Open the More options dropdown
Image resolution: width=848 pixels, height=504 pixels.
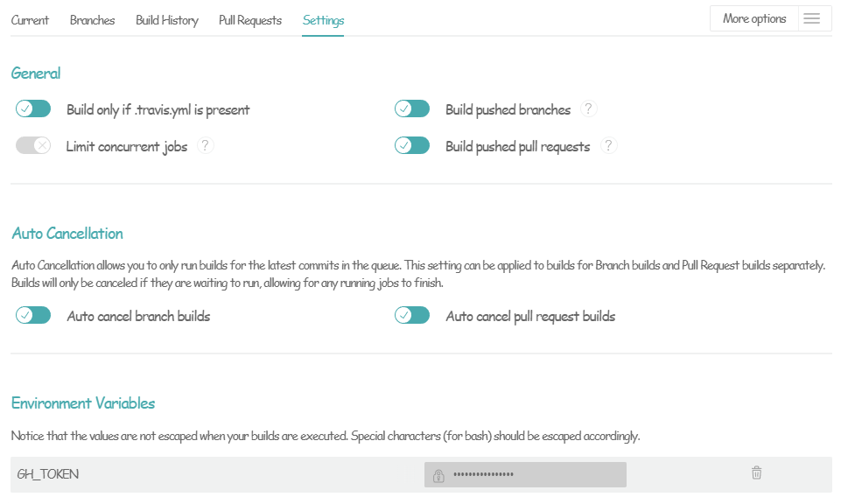coord(754,19)
